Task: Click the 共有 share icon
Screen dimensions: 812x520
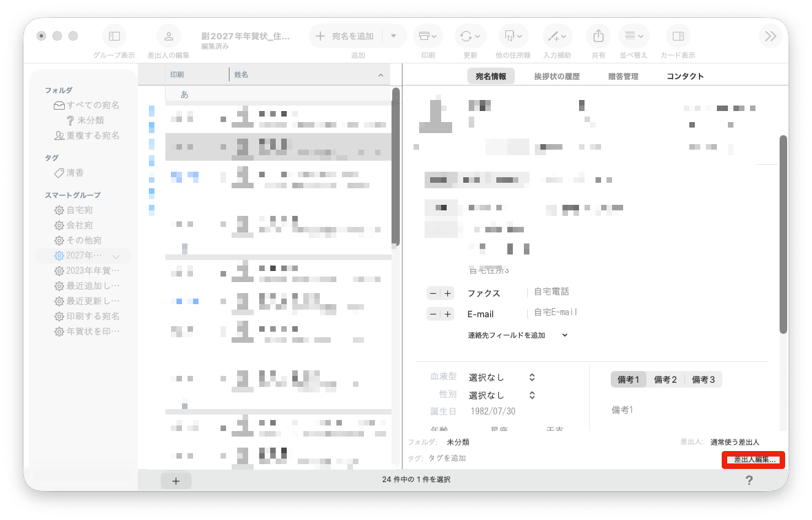Action: pos(598,37)
